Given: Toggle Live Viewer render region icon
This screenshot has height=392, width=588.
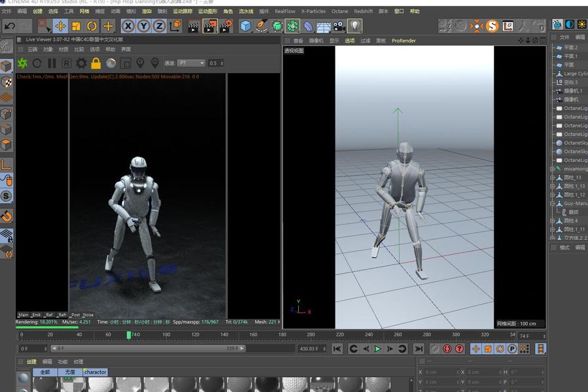Looking at the screenshot, I should click(x=125, y=63).
